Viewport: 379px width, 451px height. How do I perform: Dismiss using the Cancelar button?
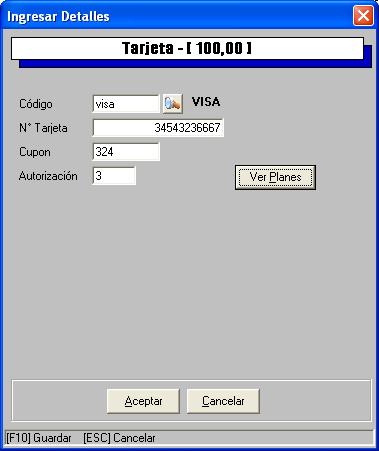(x=223, y=401)
